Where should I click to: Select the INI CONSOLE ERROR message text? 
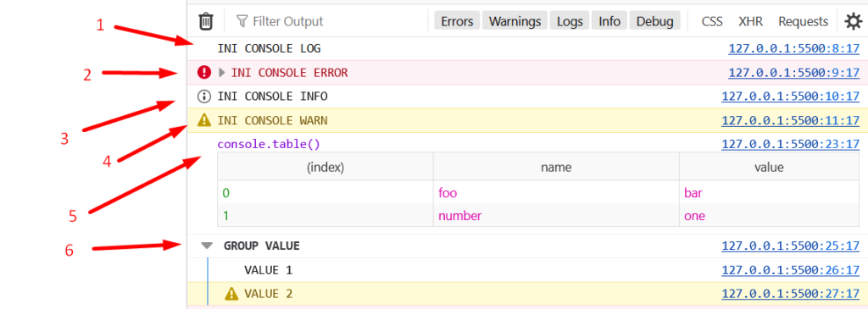click(x=290, y=73)
